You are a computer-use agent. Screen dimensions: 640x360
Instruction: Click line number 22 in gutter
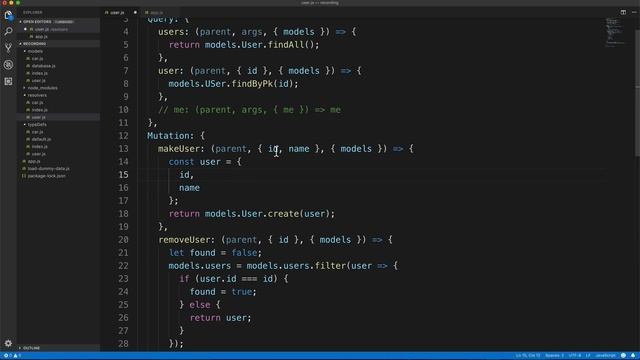[123, 266]
